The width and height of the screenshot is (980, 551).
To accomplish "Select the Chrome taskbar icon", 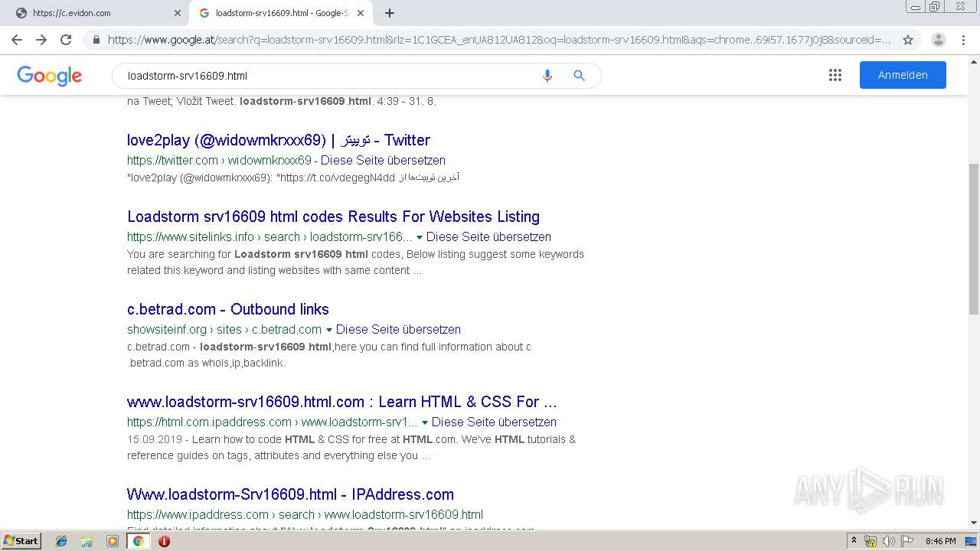I will pos(138,541).
